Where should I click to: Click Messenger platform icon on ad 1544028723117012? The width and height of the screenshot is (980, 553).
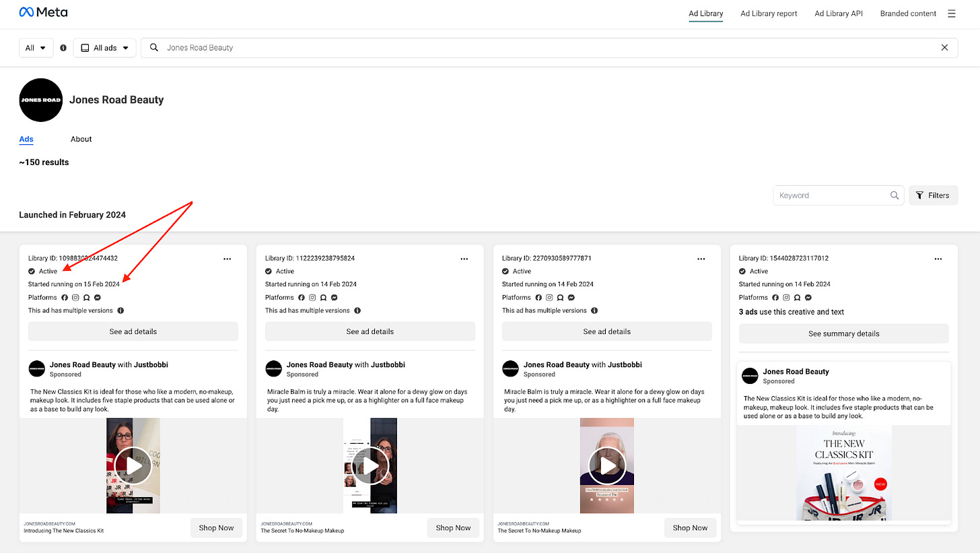pos(808,298)
